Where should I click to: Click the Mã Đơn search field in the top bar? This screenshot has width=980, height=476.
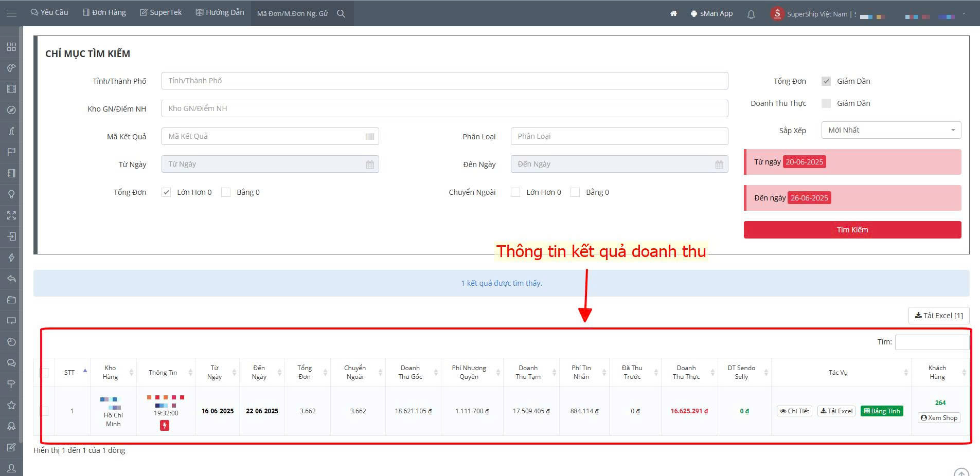coord(293,14)
